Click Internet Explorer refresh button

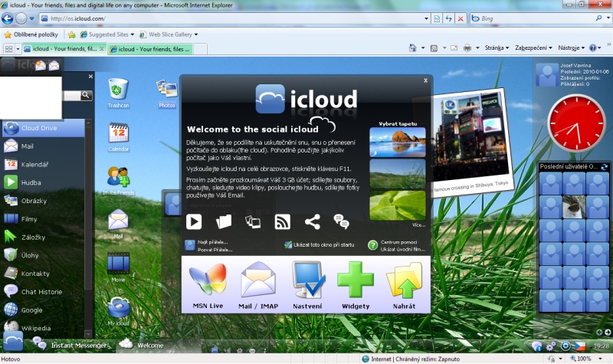[449, 18]
